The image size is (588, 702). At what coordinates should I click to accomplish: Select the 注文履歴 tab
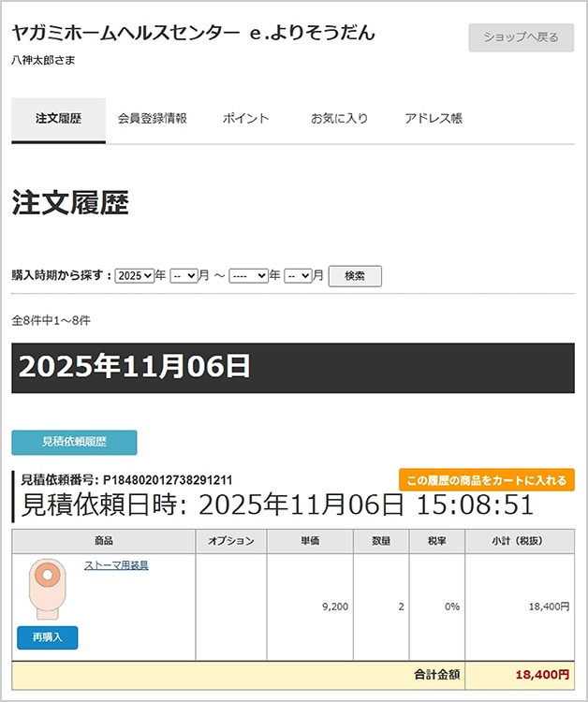59,119
